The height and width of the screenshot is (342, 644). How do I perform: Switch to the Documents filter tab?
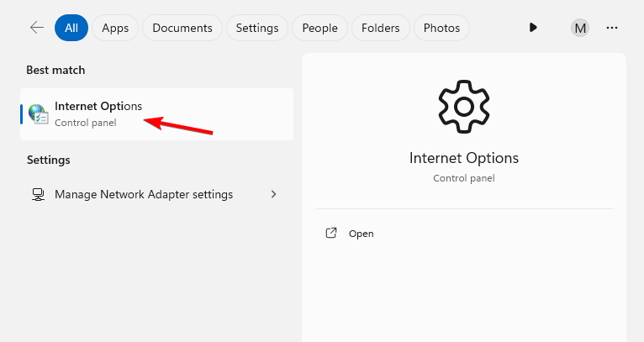point(182,28)
